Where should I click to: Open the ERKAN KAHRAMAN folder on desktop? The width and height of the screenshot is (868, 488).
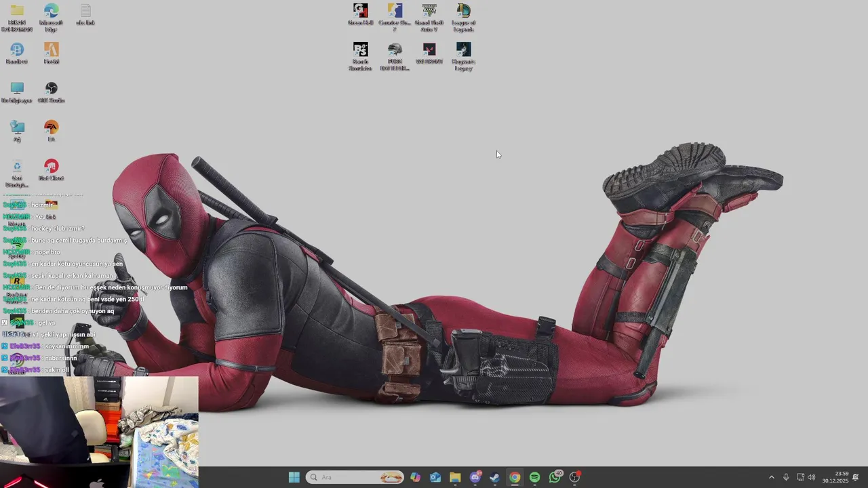[17, 18]
